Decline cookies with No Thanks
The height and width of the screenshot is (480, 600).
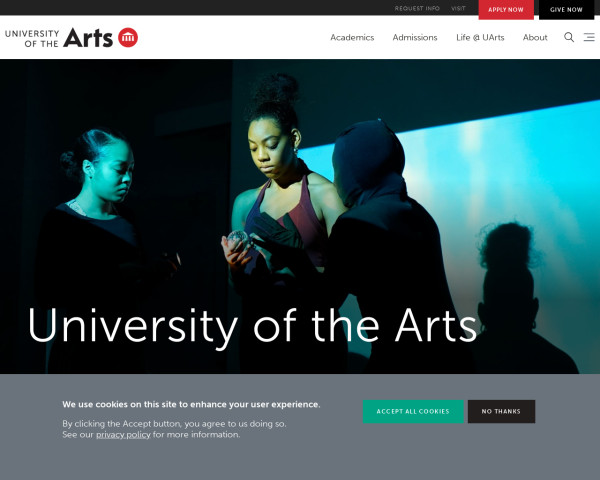tap(501, 411)
